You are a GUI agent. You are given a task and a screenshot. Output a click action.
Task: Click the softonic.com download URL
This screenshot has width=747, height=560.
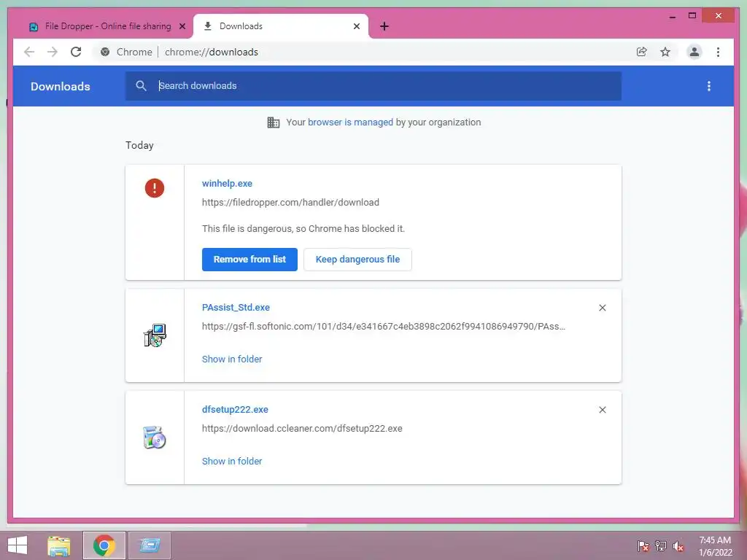[384, 327]
